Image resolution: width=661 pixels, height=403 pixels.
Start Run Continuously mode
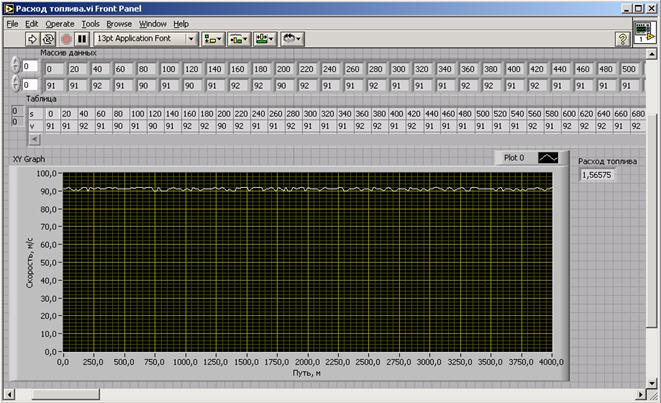point(49,38)
